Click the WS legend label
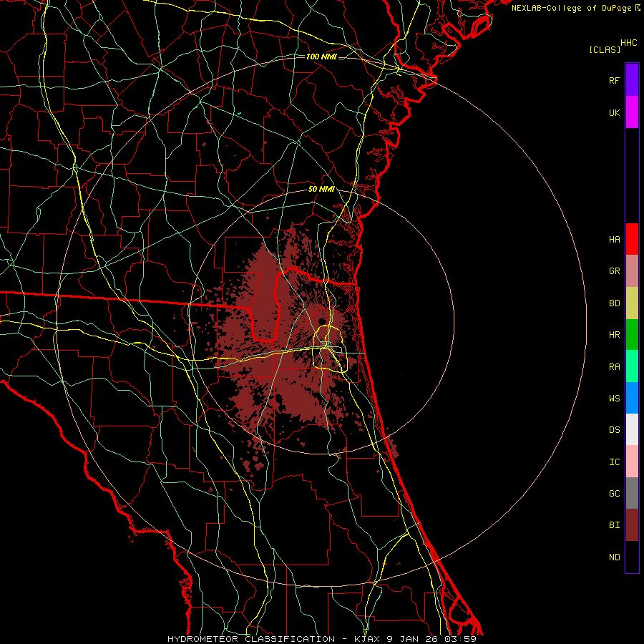 click(614, 398)
